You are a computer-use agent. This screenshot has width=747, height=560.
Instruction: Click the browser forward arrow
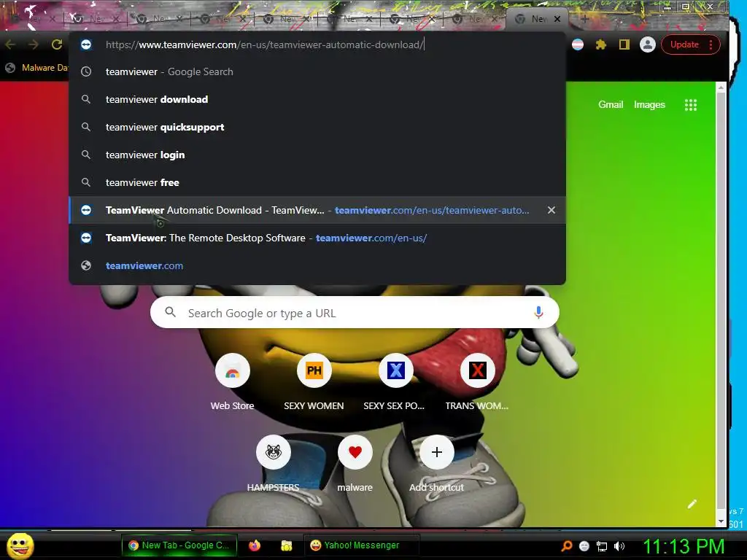coord(34,44)
